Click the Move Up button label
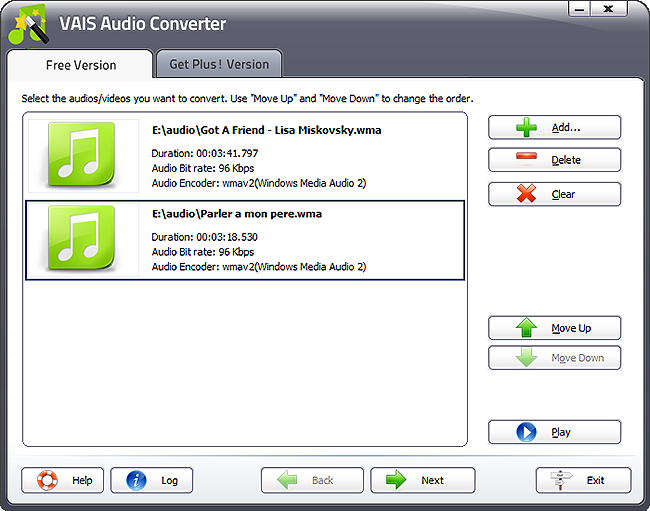 tap(571, 328)
